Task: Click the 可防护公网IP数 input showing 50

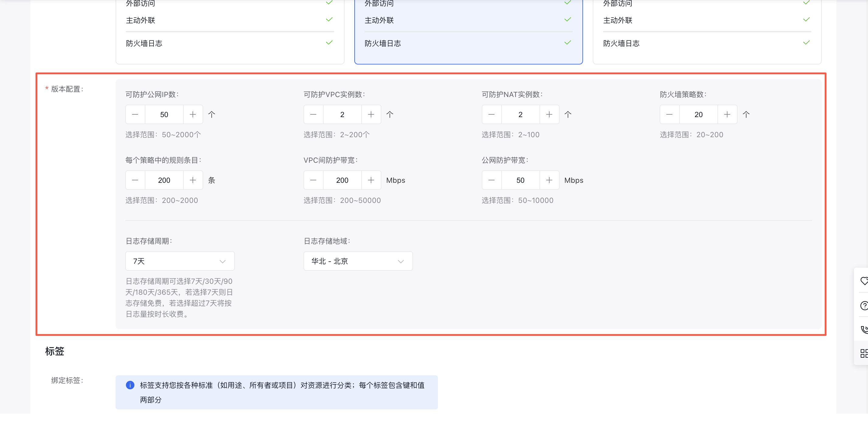Action: coord(164,115)
